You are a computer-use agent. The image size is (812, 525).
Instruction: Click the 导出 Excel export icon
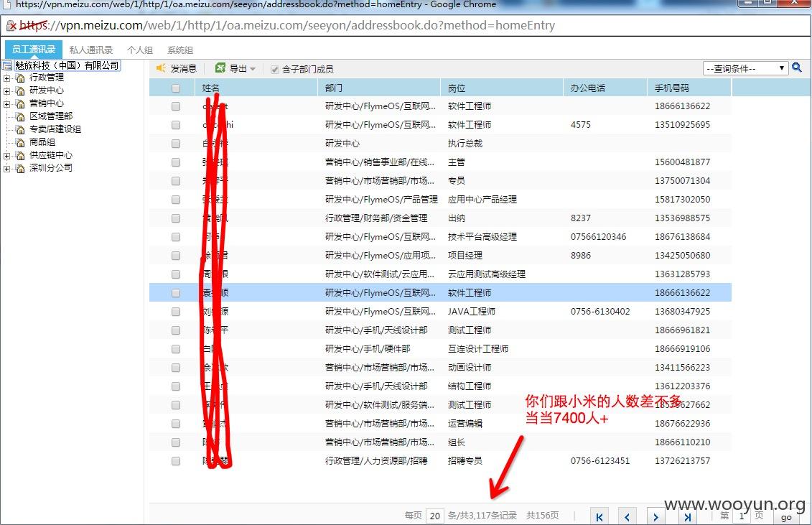(x=220, y=68)
